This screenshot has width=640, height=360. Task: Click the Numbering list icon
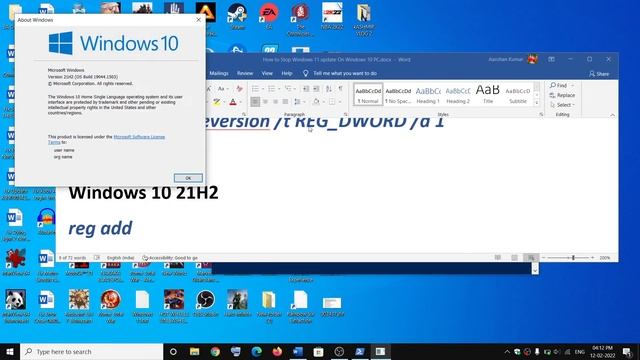point(271,89)
